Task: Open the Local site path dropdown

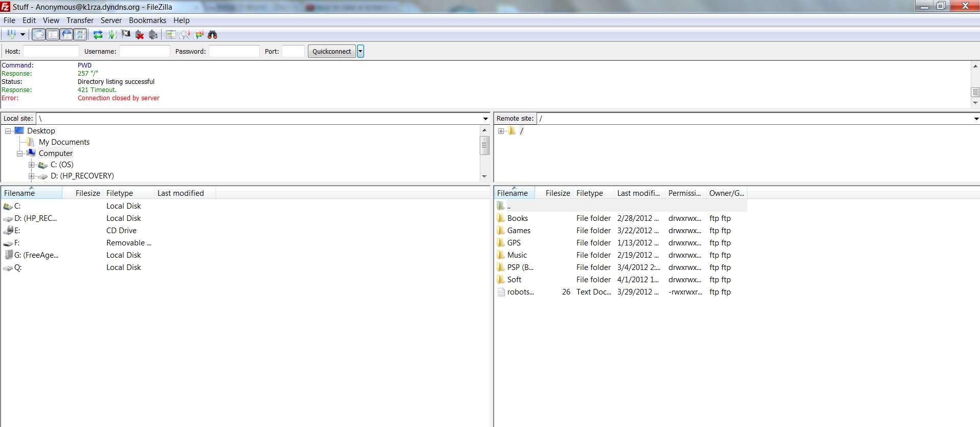Action: [x=485, y=119]
